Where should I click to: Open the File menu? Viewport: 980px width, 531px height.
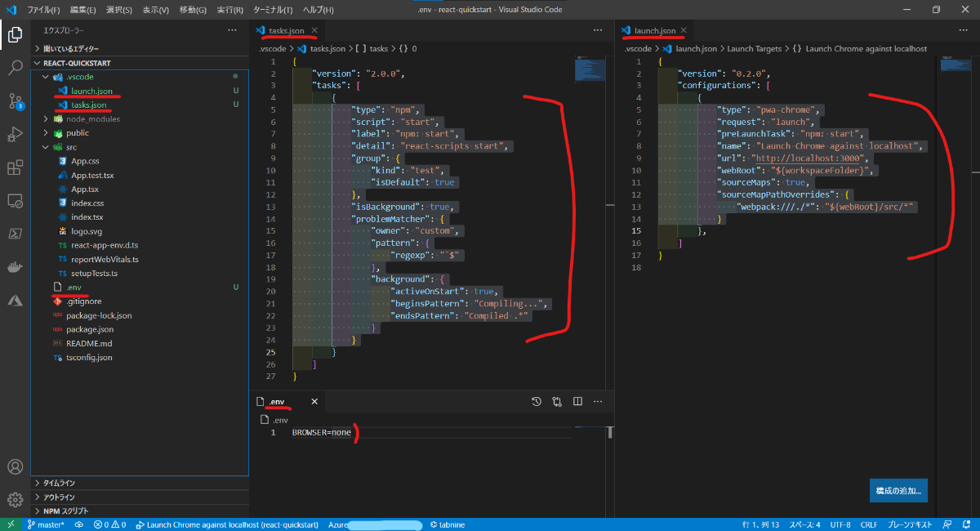tap(42, 10)
